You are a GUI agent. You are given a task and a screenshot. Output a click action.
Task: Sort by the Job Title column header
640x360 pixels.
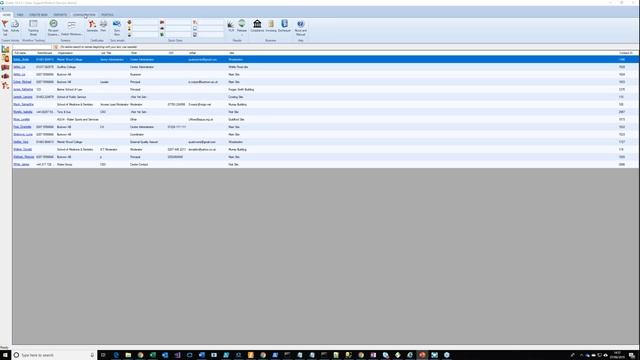[x=106, y=53]
